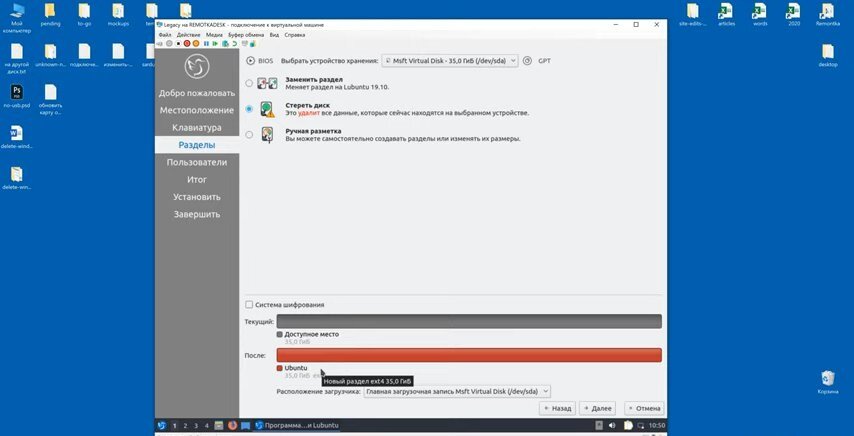This screenshot has width=854, height=436.
Task: Select the Recycle Bin desktop icon
Action: 828,382
